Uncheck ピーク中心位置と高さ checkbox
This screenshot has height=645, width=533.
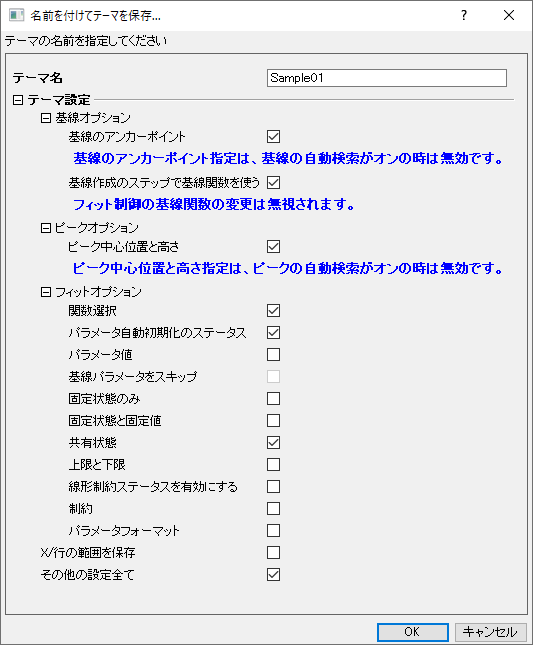point(273,246)
